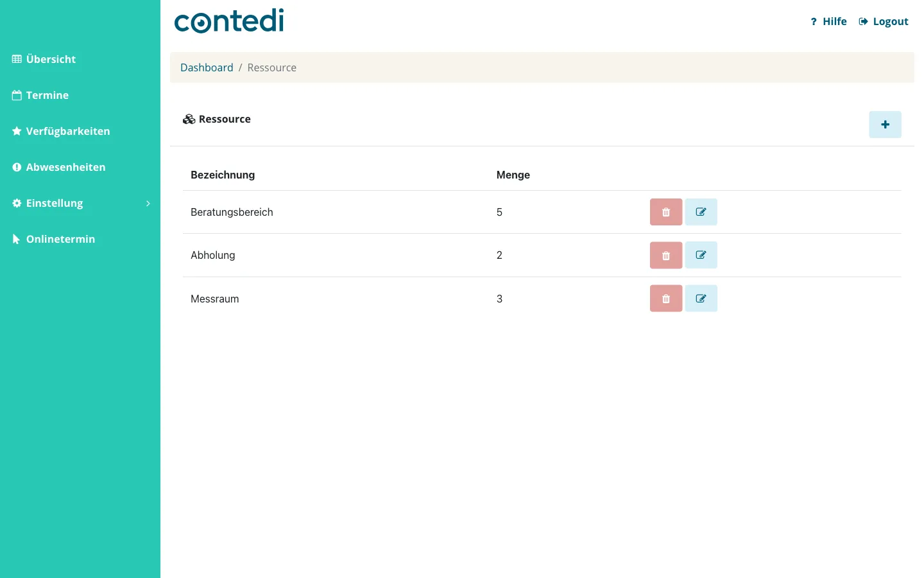Open the Hilfe help link

pyautogui.click(x=828, y=21)
